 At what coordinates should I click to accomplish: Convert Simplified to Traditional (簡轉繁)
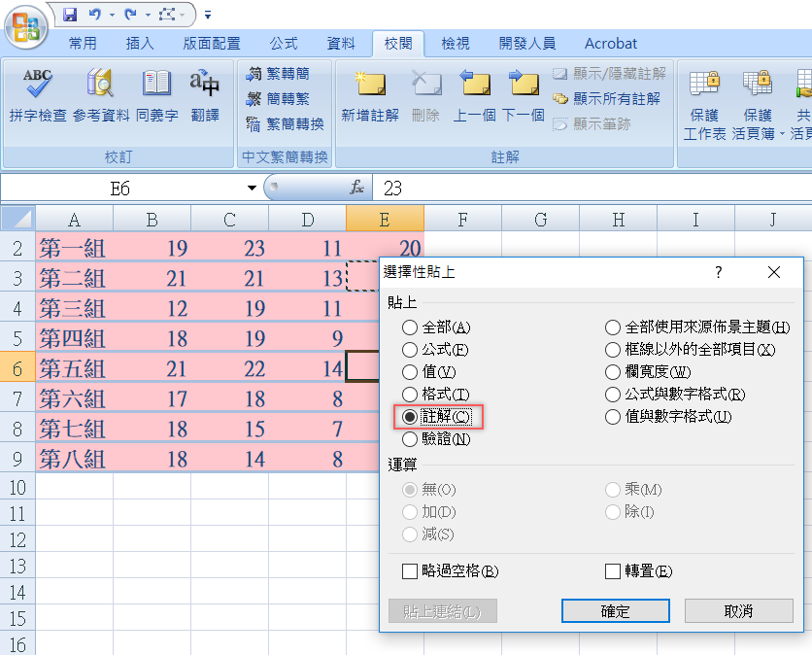279,98
